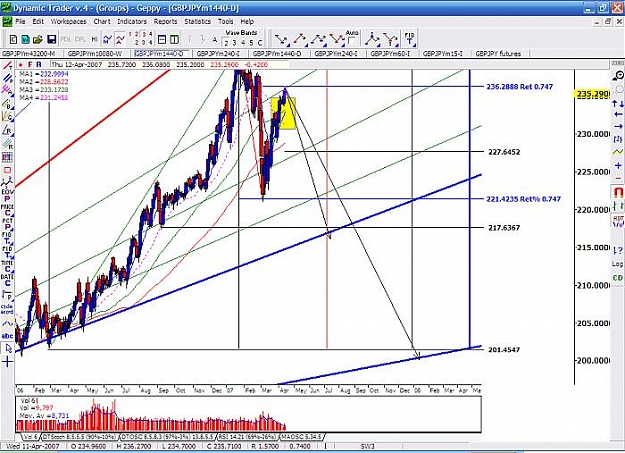Click the 236.2888 Ret 0.747 label
Image resolution: width=625 pixels, height=453 pixels.
pos(519,87)
